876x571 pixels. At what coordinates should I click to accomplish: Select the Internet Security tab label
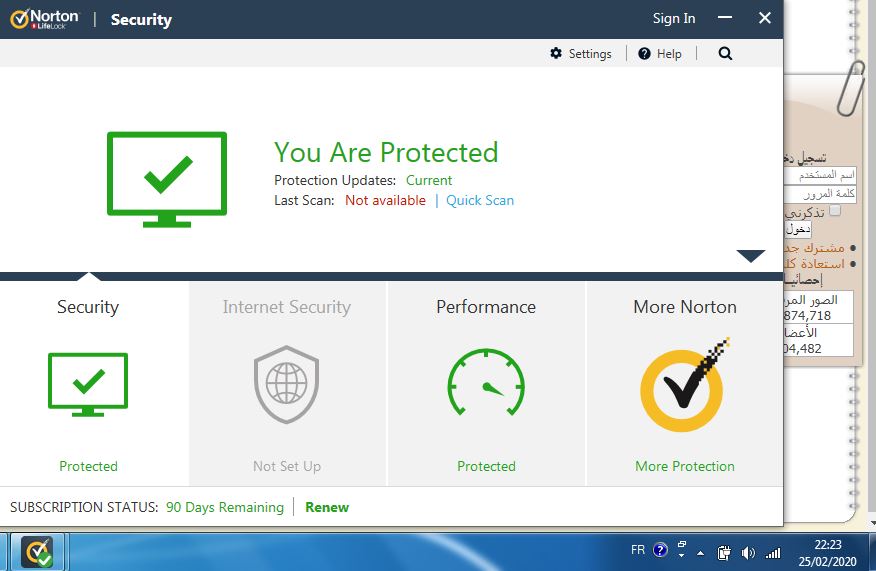[x=287, y=307]
